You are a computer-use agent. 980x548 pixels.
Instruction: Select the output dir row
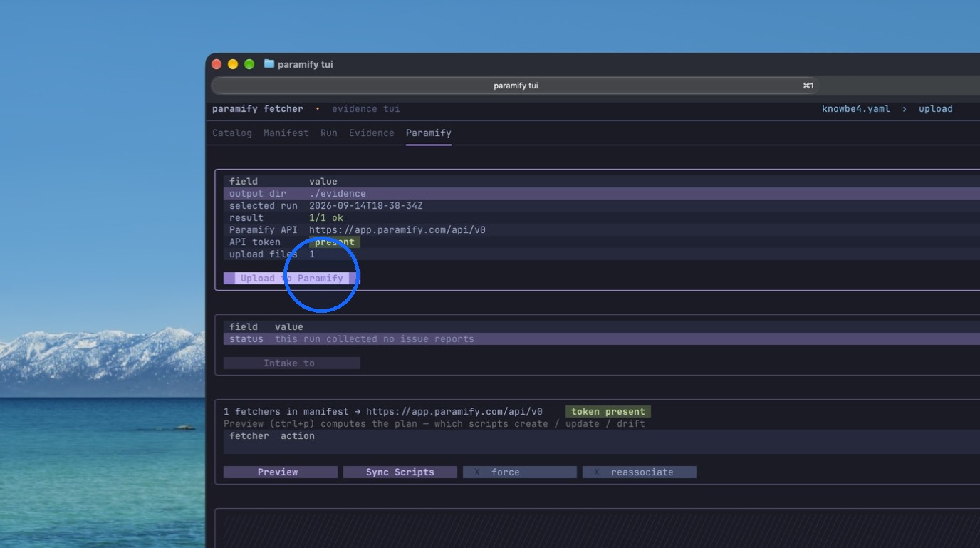click(602, 194)
